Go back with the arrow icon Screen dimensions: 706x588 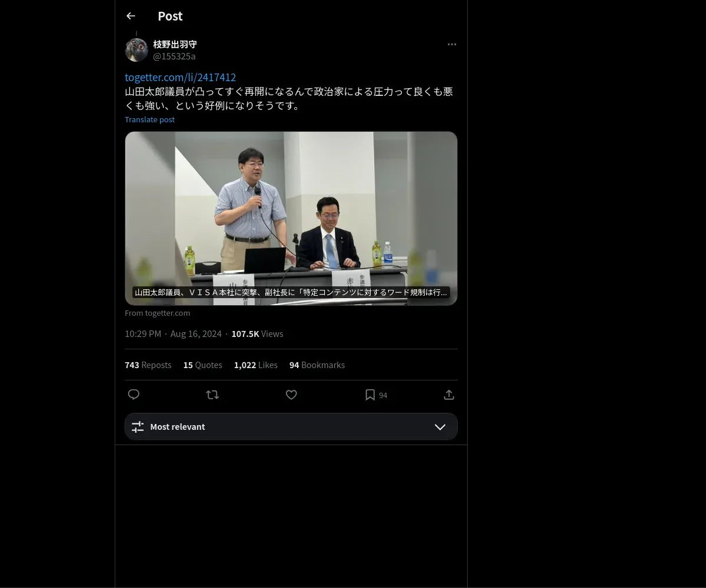(x=131, y=16)
